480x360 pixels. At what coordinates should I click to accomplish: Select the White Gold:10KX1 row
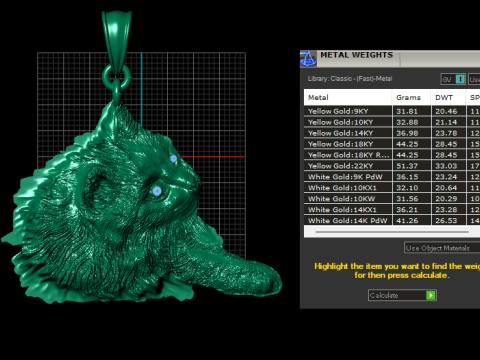[392, 188]
